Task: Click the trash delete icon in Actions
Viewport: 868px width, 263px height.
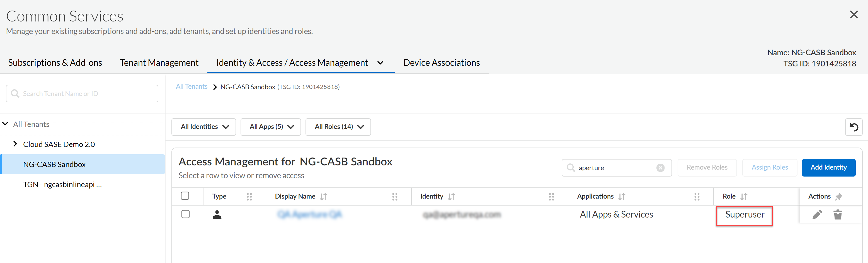Action: [838, 214]
